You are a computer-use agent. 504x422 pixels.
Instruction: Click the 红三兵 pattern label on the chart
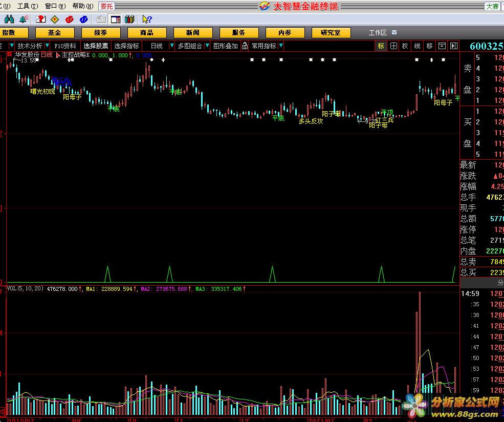tap(384, 120)
